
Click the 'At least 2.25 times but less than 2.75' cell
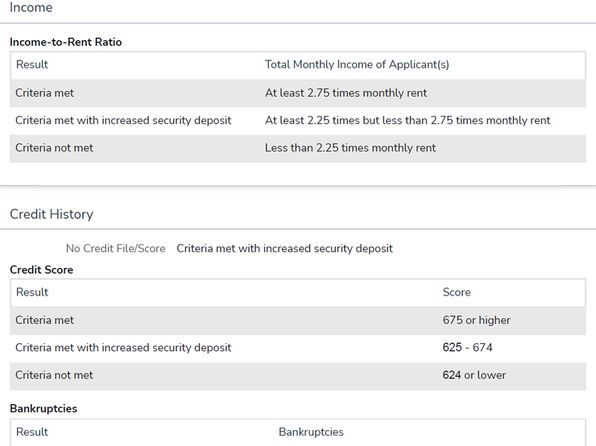click(407, 121)
